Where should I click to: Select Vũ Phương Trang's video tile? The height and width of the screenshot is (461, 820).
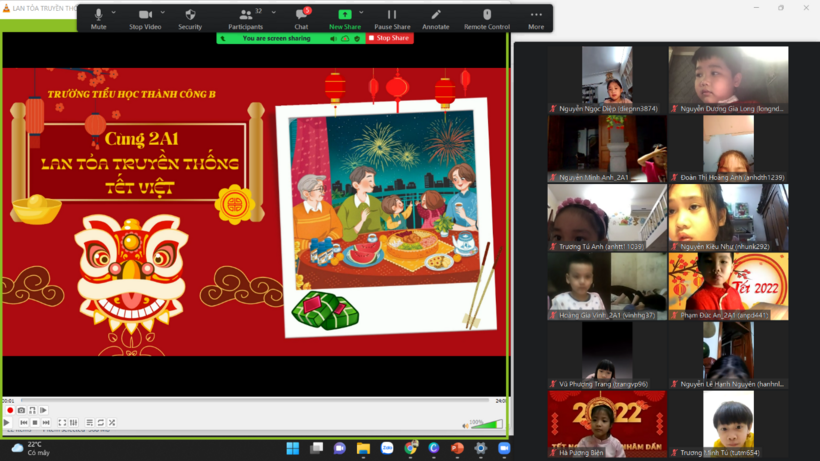(x=607, y=355)
